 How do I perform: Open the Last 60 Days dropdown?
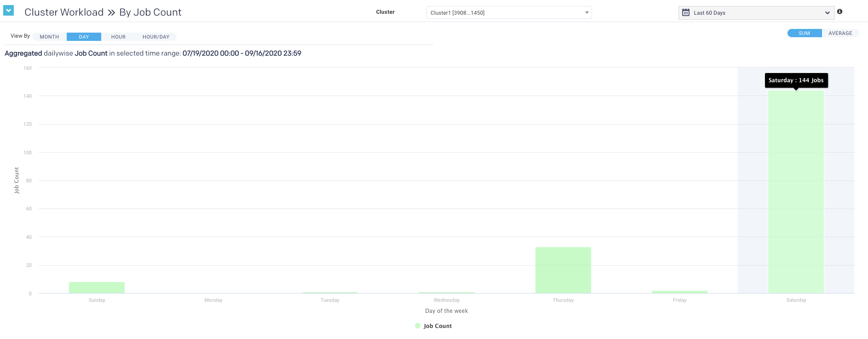coord(756,13)
